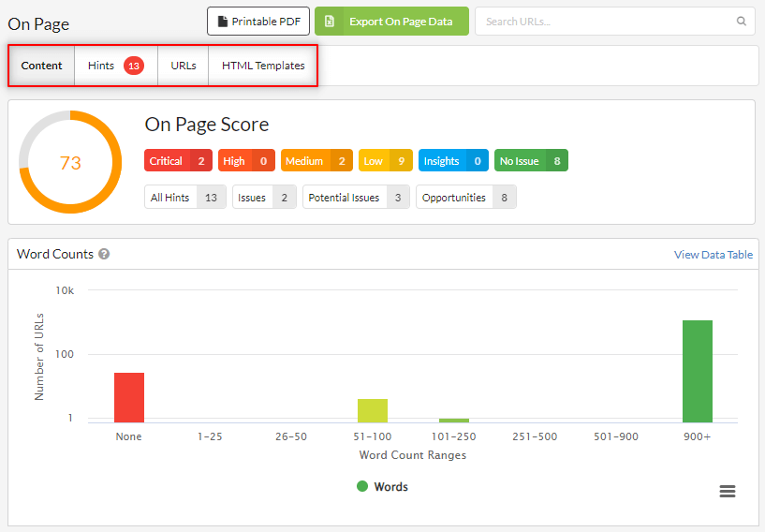The width and height of the screenshot is (765, 532).
Task: Click the yellow 51-100 word count bar
Action: pyautogui.click(x=373, y=410)
